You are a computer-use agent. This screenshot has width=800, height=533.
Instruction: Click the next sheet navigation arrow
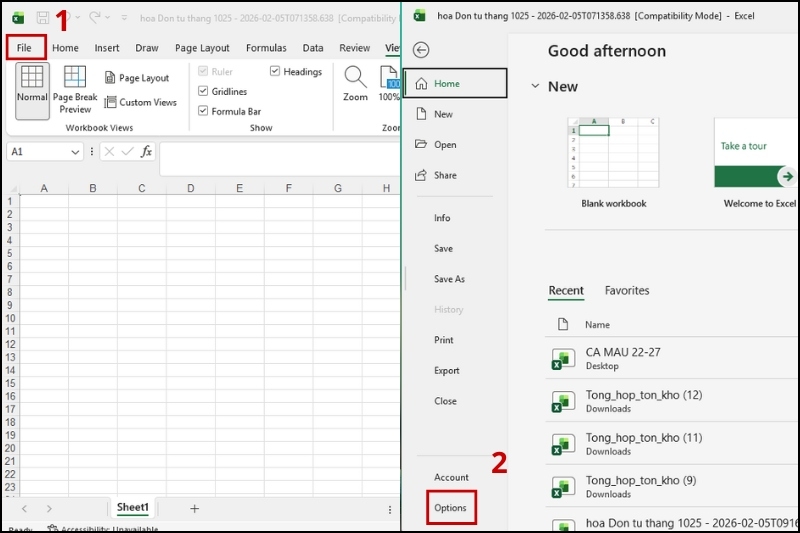tap(49, 509)
